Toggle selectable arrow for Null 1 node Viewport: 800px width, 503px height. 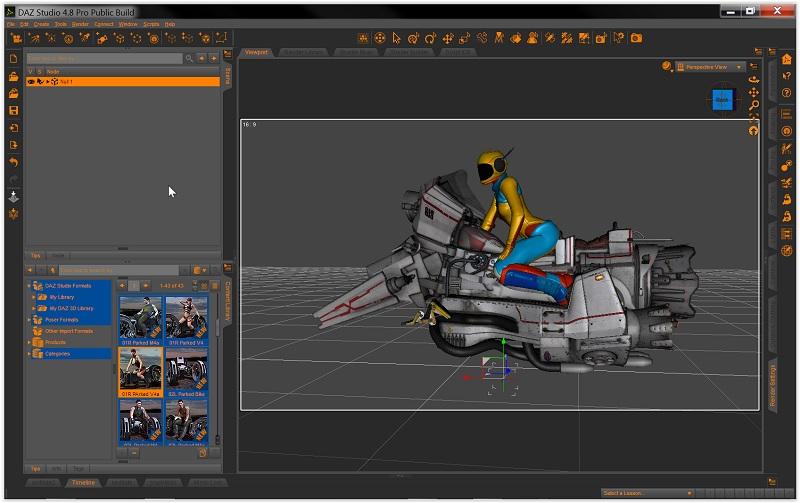[41, 81]
